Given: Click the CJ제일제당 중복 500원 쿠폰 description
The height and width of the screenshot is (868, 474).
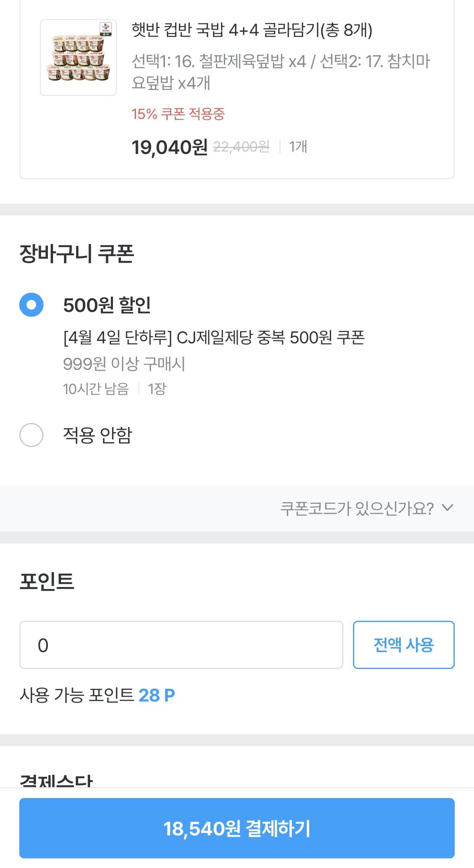Looking at the screenshot, I should click(214, 338).
